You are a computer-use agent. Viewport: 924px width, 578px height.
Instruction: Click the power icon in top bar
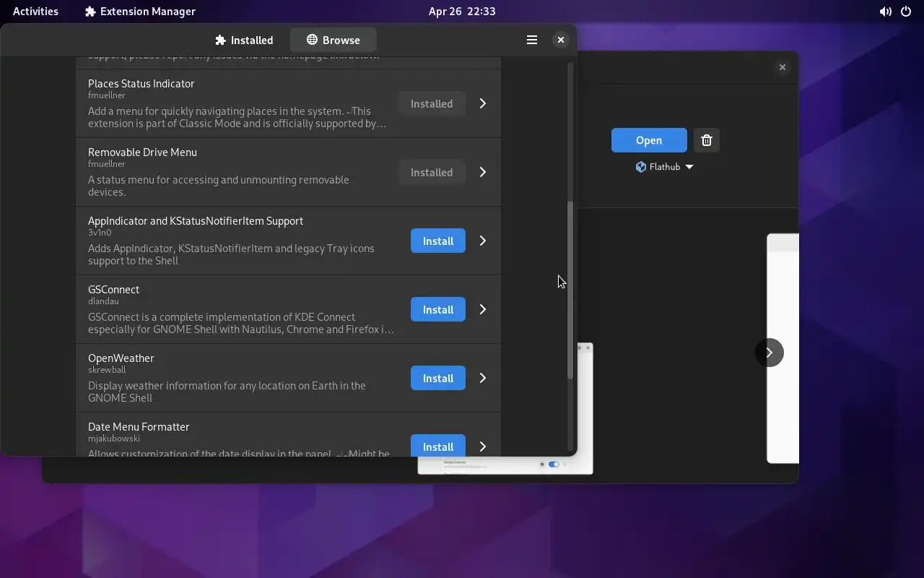(x=906, y=12)
